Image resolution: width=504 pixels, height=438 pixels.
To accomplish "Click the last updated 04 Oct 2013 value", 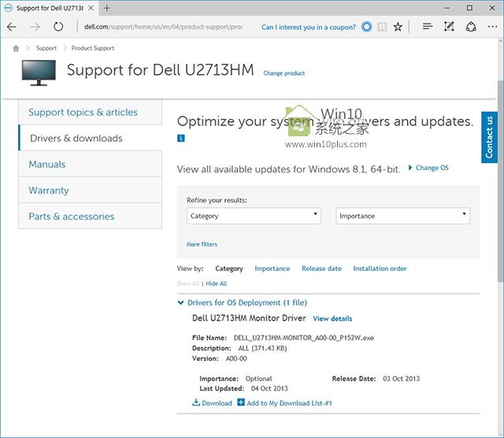I will click(x=269, y=388).
